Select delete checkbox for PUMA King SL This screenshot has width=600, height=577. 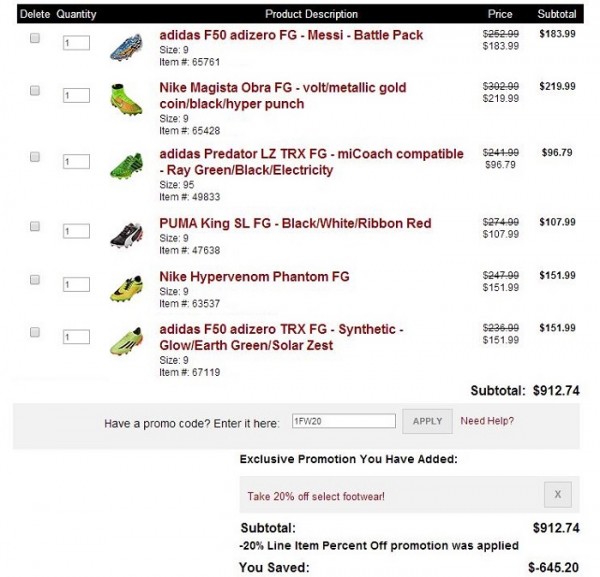(35, 227)
